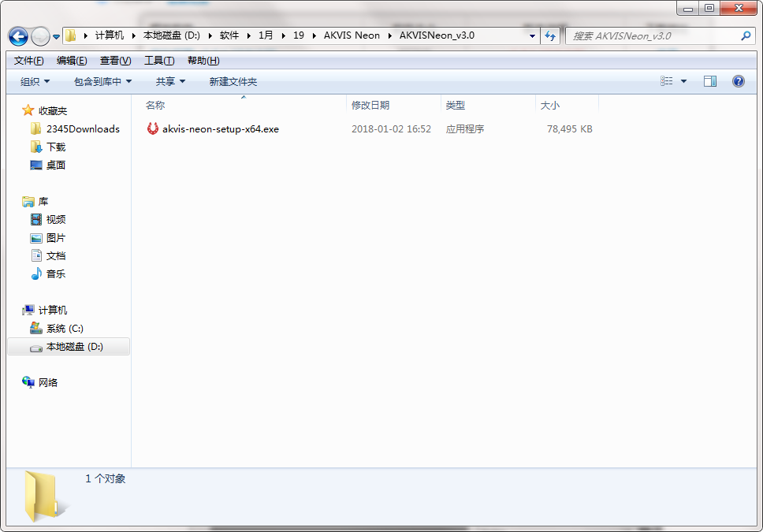
Task: Open the address bar history dropdown
Action: 532,36
